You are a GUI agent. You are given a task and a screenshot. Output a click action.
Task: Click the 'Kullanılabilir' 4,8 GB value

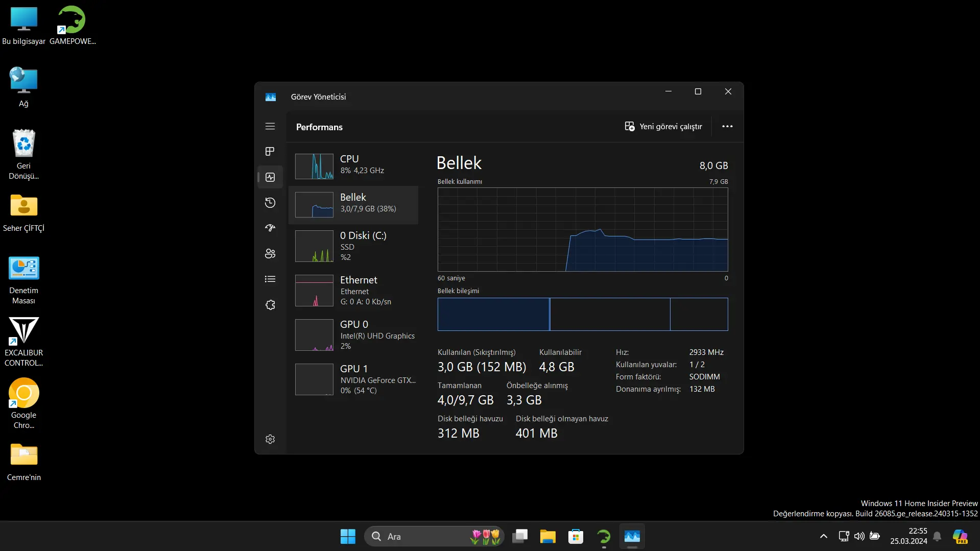557,367
